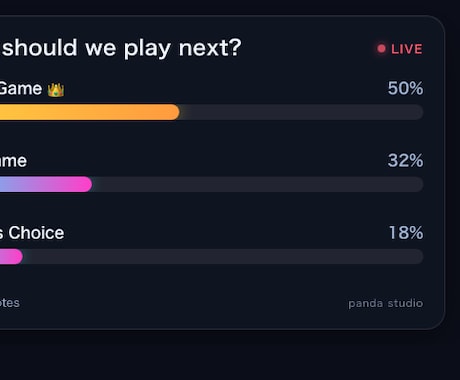Choose the second poll option ending in 'me'

pos(13,161)
